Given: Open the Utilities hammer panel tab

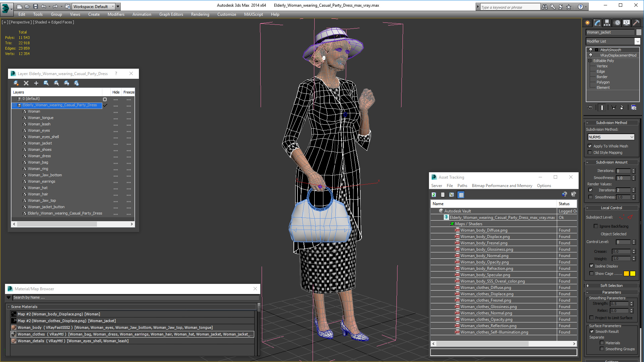Looking at the screenshot, I should click(x=636, y=23).
